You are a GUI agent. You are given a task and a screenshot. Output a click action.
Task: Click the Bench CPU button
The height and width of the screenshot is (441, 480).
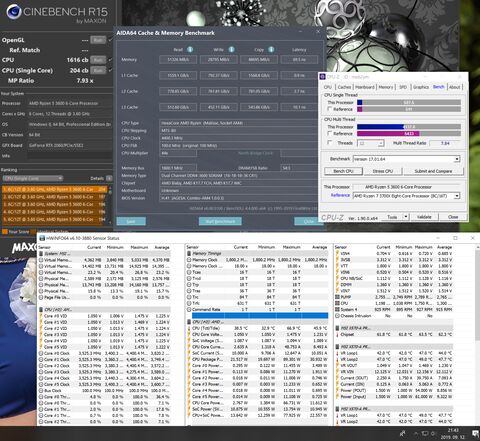click(343, 171)
